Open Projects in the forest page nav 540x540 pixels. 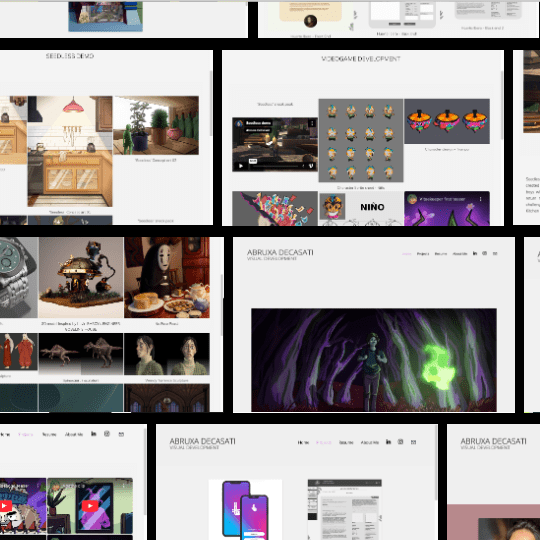click(x=423, y=254)
